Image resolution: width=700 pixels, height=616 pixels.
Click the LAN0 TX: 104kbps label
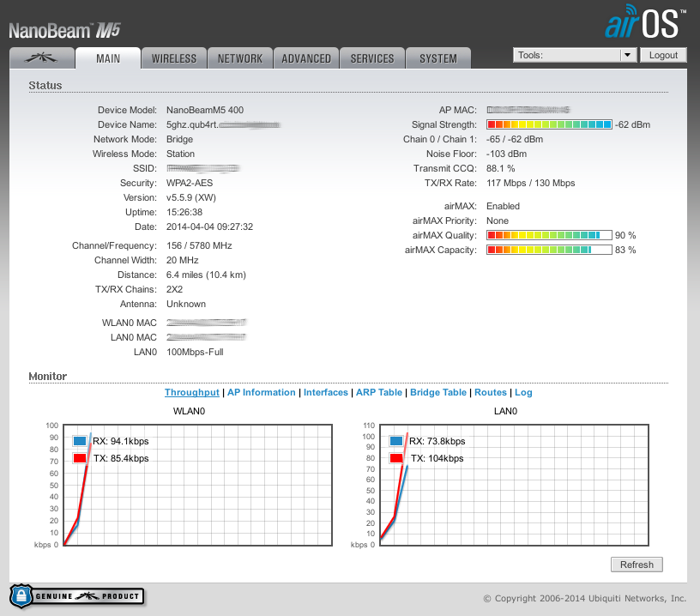tap(437, 458)
